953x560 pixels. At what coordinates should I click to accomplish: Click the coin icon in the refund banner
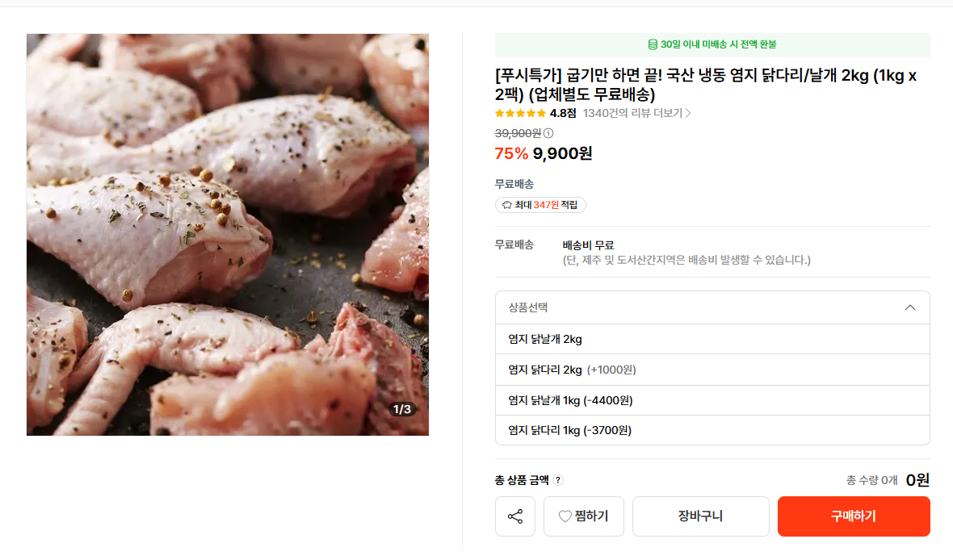pos(653,44)
